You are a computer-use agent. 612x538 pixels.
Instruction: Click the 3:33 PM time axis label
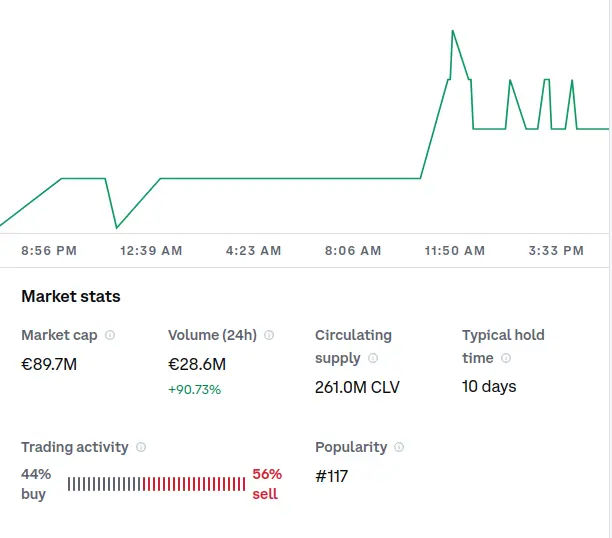click(x=556, y=251)
